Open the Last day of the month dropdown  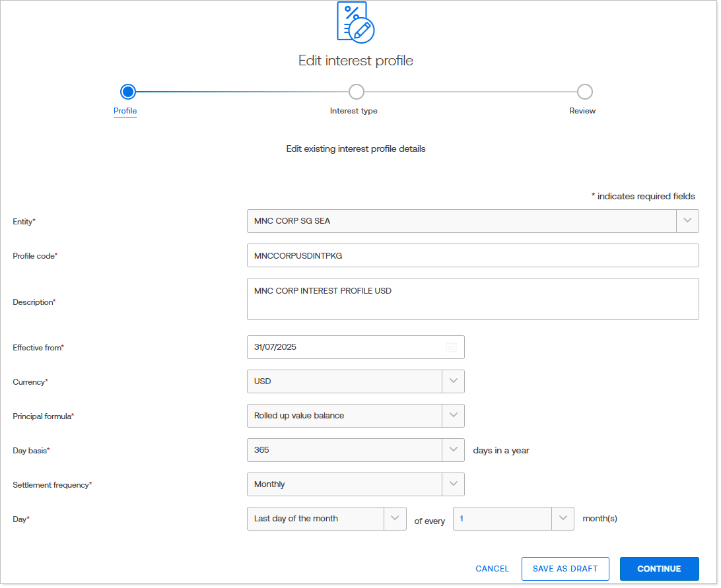(395, 519)
